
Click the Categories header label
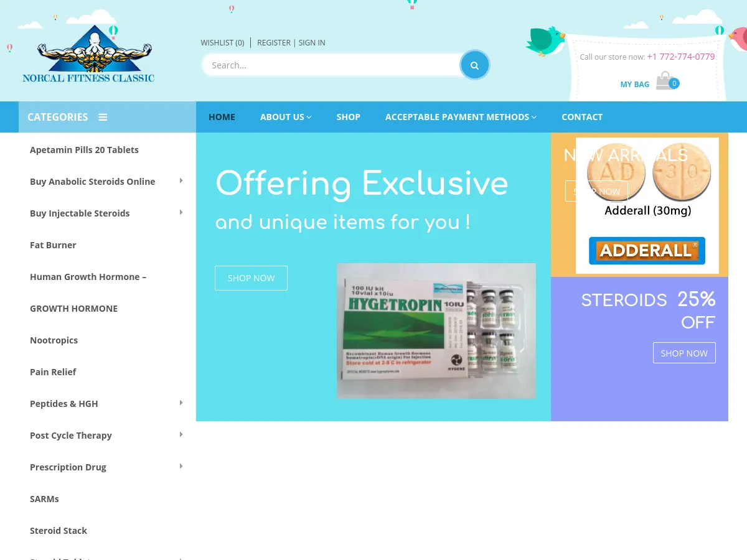point(57,117)
